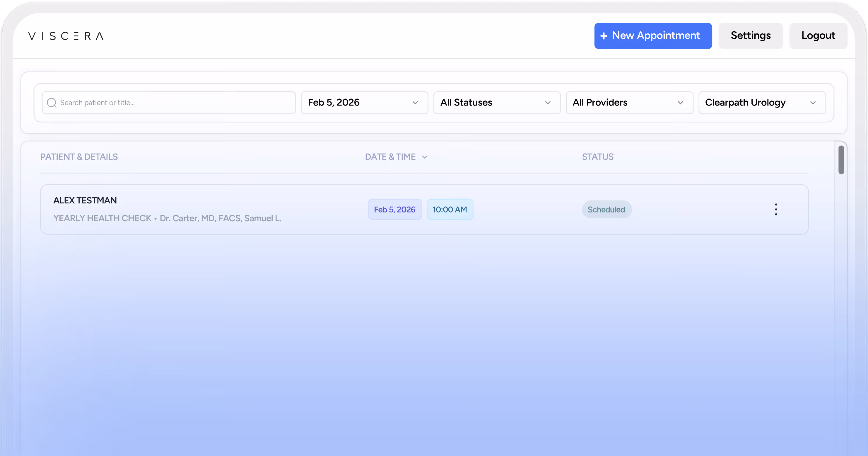Click the appointment list scrollbar thumb
Image resolution: width=868 pixels, height=456 pixels.
841,160
